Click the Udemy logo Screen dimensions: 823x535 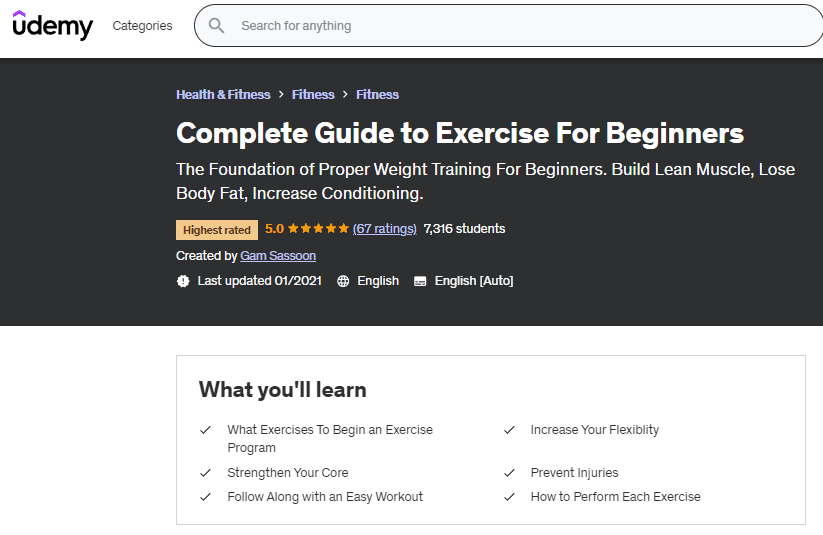tap(52, 25)
